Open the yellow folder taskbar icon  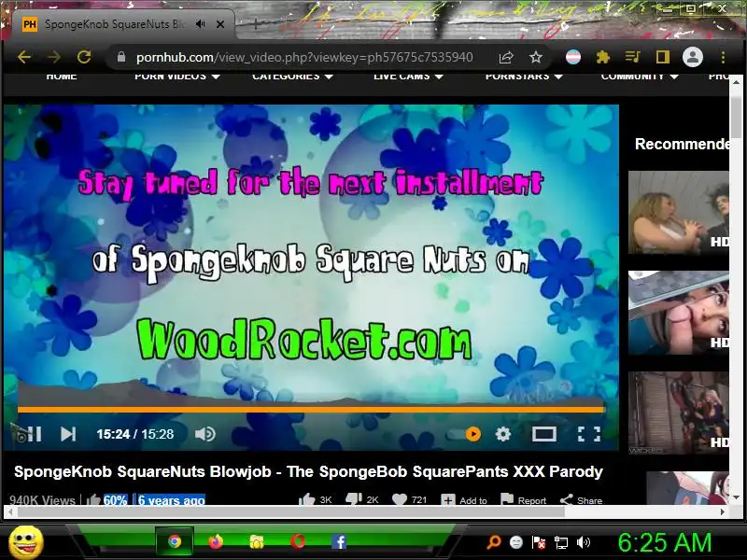257,542
